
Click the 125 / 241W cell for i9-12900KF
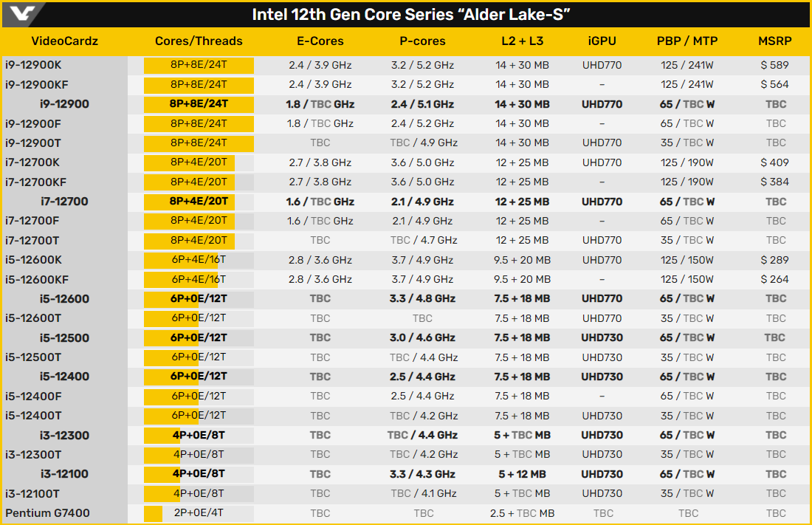(687, 84)
